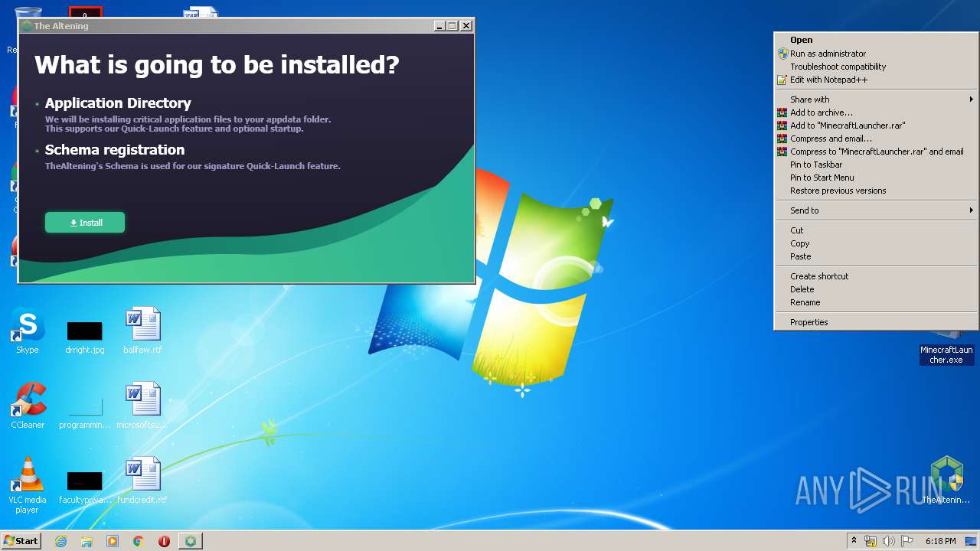This screenshot has width=980, height=551.
Task: Choose Delete from context menu
Action: pyautogui.click(x=876, y=289)
